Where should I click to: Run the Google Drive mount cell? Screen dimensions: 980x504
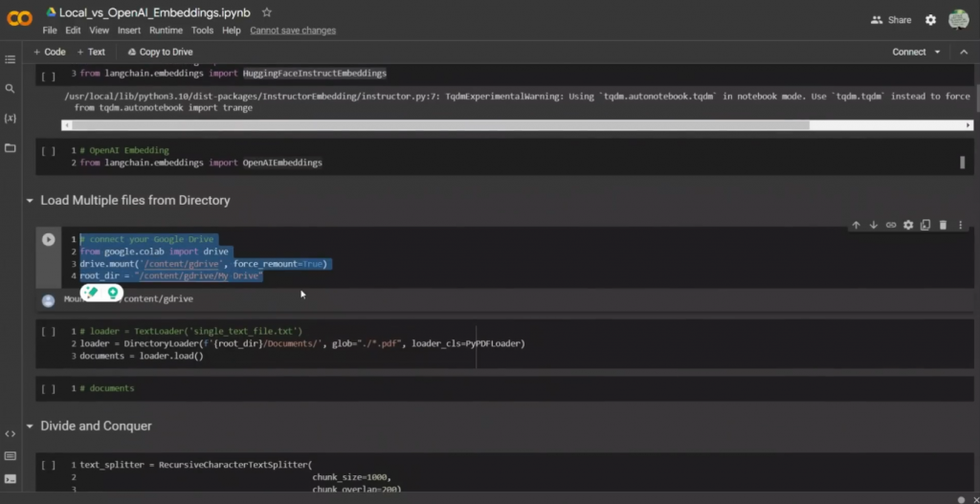click(48, 239)
